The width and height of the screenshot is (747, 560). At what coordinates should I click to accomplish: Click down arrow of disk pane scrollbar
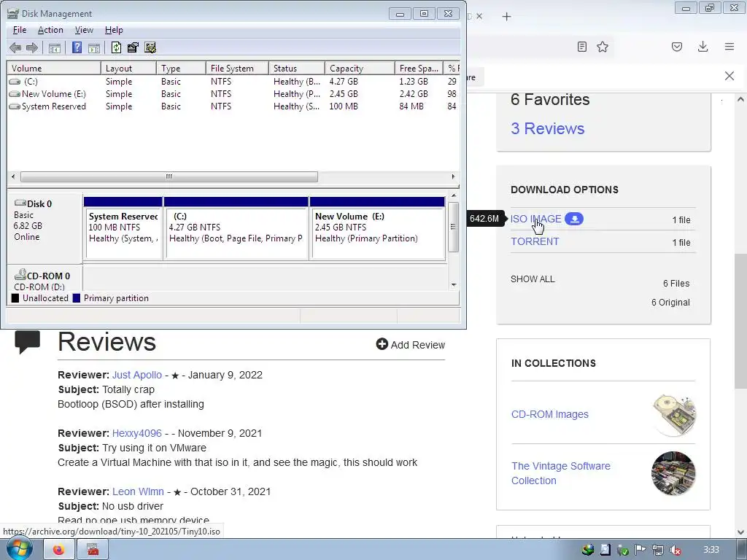[x=454, y=285]
